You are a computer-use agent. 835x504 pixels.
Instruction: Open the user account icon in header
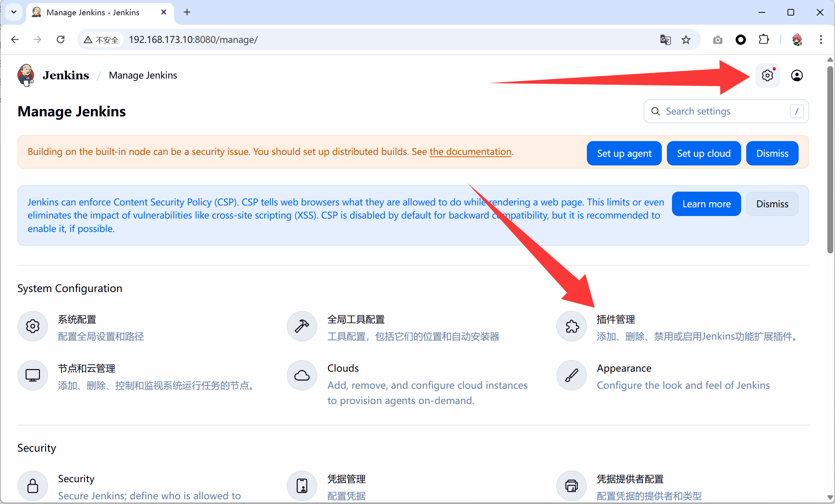(797, 75)
